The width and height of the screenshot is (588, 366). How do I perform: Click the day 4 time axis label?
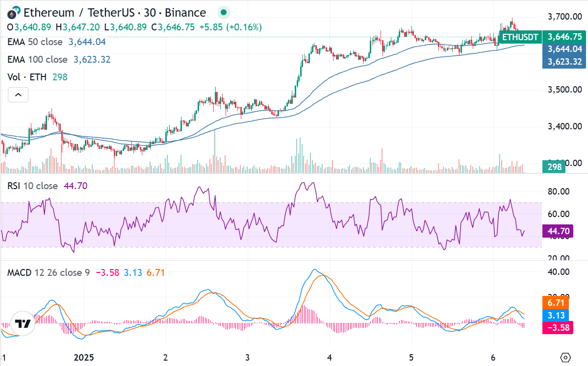(329, 357)
